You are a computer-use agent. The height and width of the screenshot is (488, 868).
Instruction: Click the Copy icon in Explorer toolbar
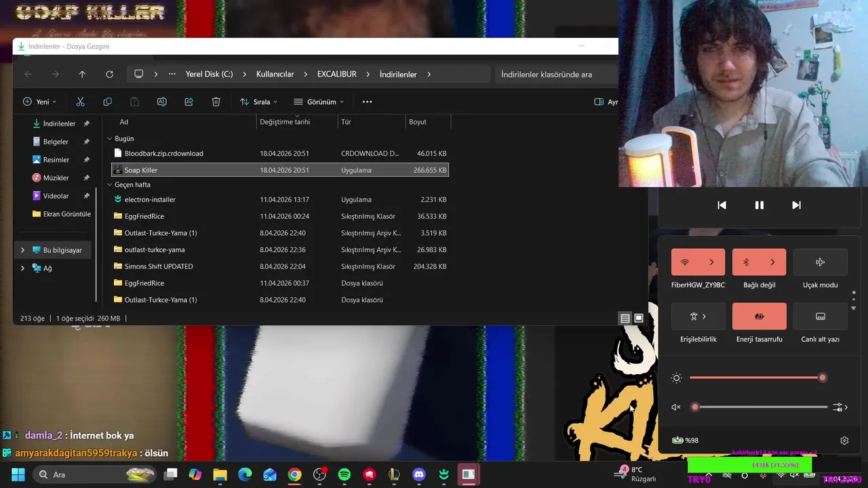107,102
